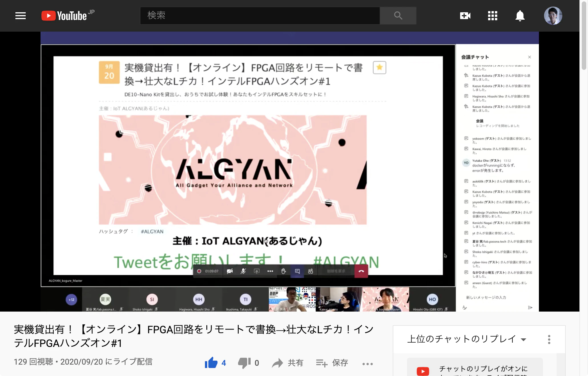Click the 共有 share button
Image resolution: width=588 pixels, height=376 pixels.
click(x=288, y=363)
